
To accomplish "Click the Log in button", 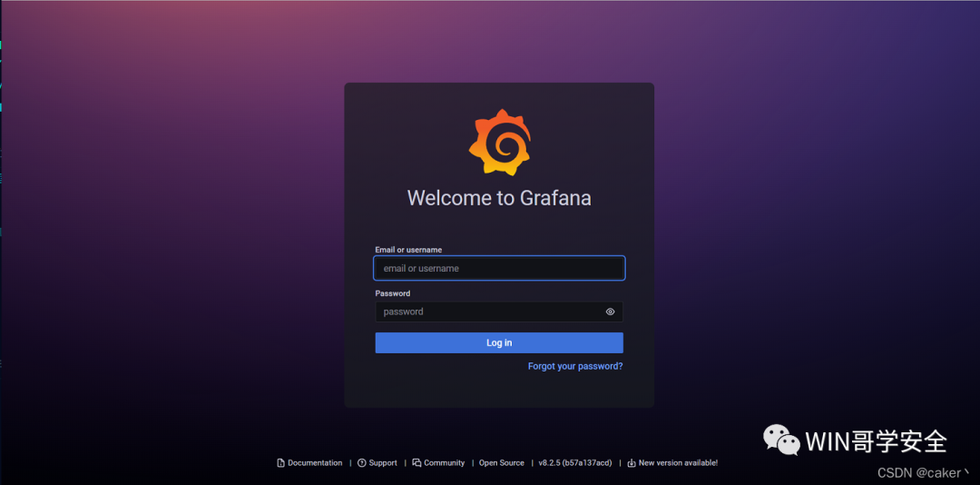I will (x=499, y=343).
